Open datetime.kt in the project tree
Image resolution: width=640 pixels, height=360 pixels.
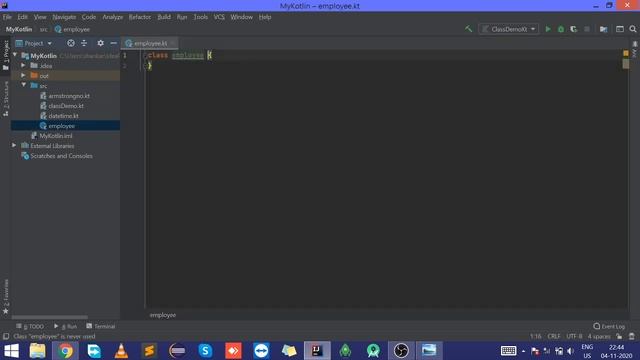[63, 116]
